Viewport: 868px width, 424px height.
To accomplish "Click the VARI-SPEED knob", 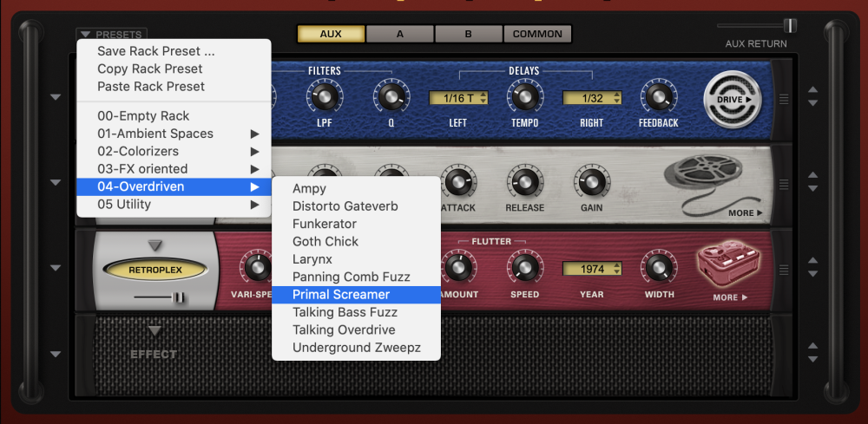I will pos(256,267).
